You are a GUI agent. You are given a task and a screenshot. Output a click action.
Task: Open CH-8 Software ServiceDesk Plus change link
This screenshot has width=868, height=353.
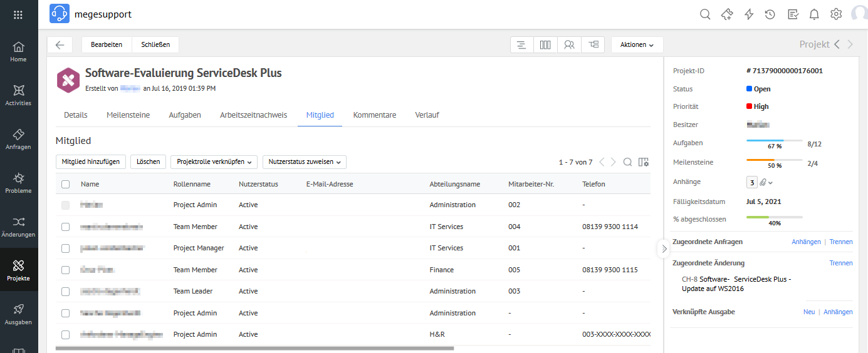[x=737, y=284]
